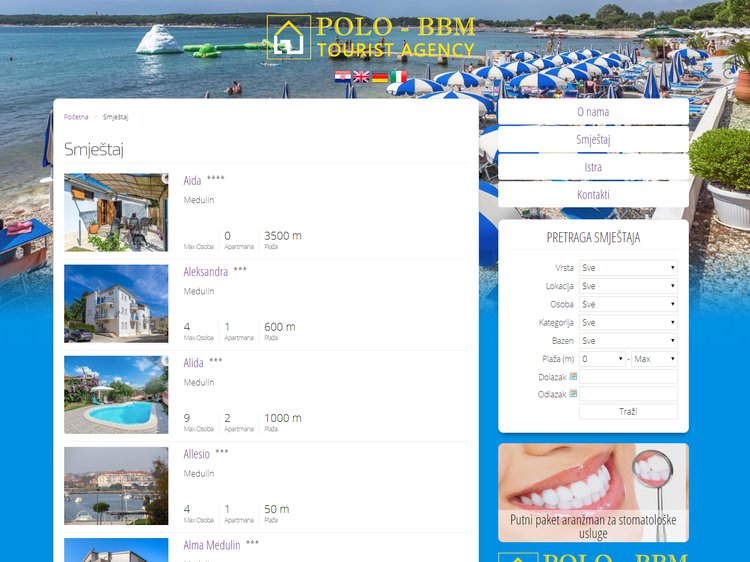Open the Odlazak calendar picker icon
This screenshot has width=750, height=562.
(573, 395)
